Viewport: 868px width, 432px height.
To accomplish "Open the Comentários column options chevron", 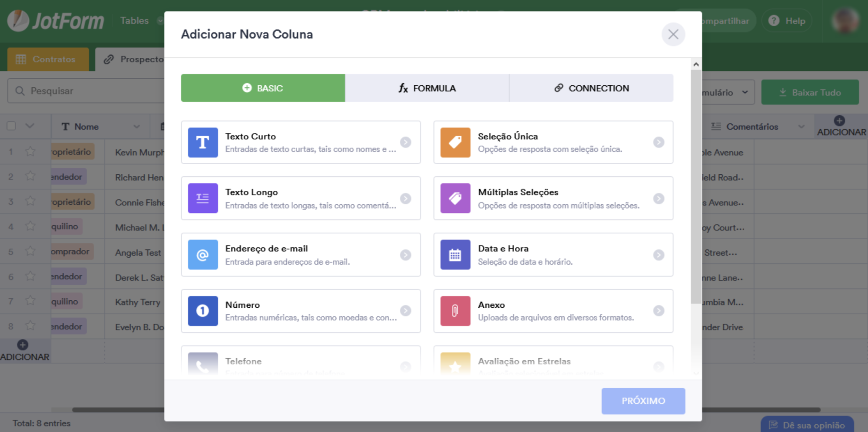I will tap(801, 126).
